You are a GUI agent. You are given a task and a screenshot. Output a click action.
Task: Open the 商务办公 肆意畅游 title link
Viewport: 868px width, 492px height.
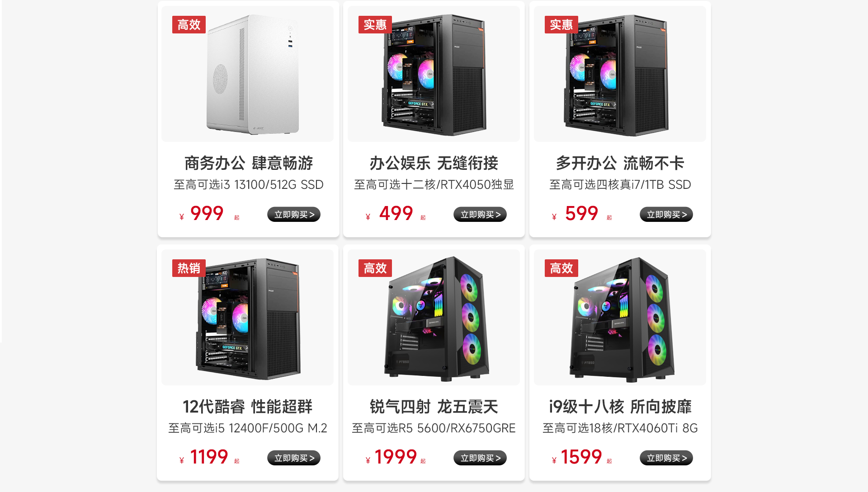[248, 163]
